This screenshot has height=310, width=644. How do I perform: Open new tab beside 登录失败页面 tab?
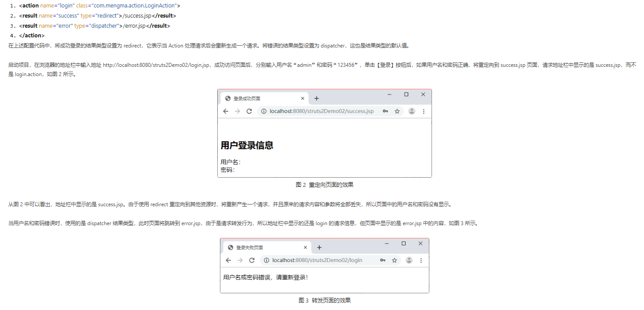click(319, 248)
